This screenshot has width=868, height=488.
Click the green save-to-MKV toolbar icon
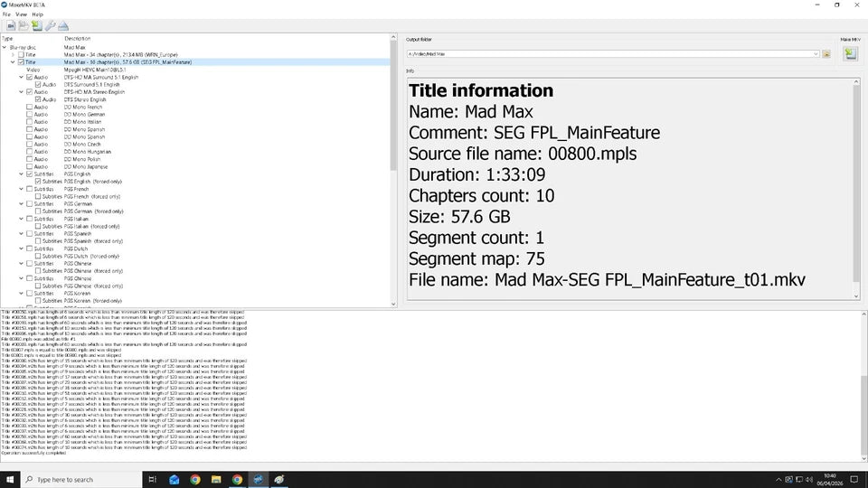click(x=36, y=25)
